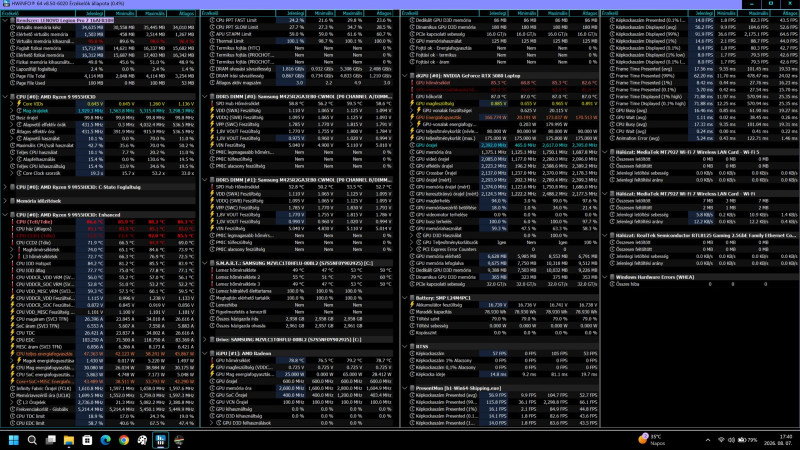Image resolution: width=800 pixels, height=450 pixels.
Task: Collapse the Windows Hardware Errors (WHEA) group
Action: [605, 277]
